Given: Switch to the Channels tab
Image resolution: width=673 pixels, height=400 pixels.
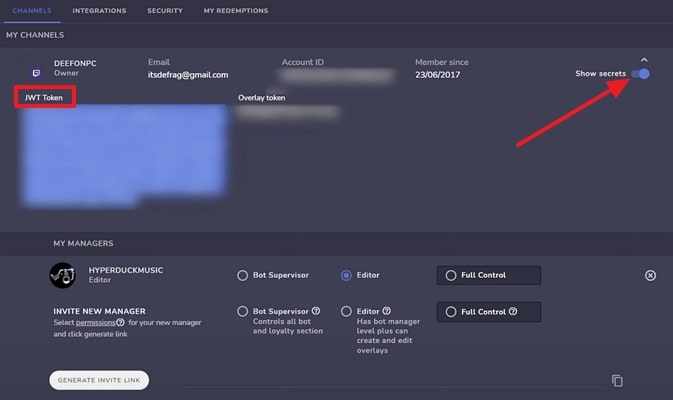Looking at the screenshot, I should click(32, 11).
